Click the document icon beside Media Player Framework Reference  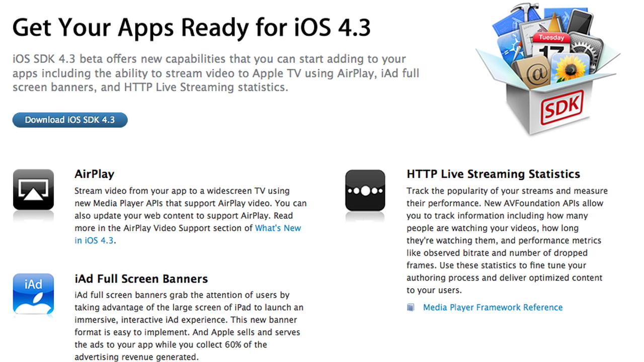pos(411,307)
